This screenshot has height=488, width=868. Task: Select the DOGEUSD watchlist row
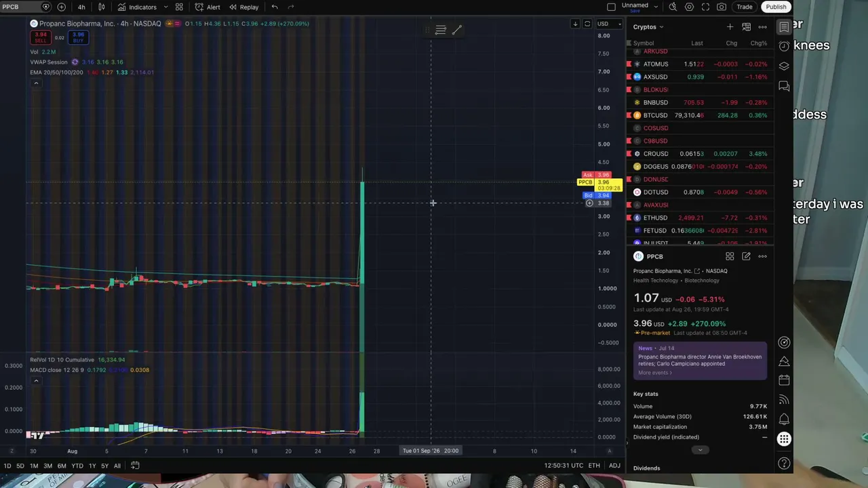click(700, 167)
